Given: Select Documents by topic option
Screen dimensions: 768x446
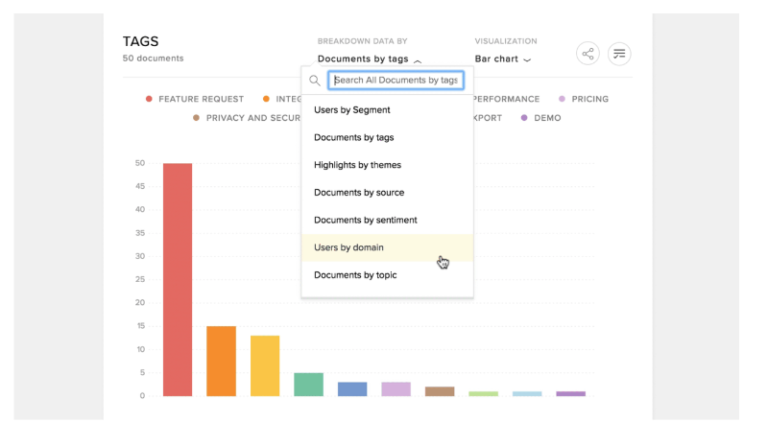Looking at the screenshot, I should pos(355,275).
